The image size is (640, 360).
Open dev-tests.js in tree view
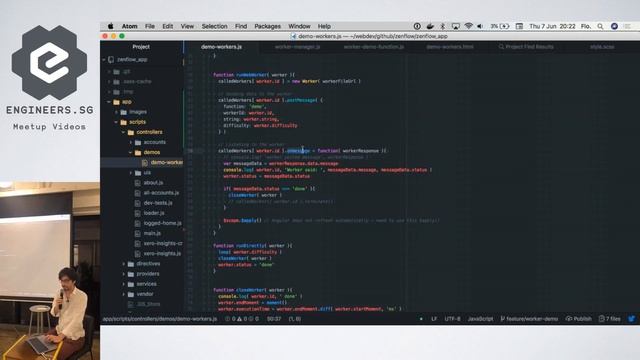pyautogui.click(x=158, y=203)
